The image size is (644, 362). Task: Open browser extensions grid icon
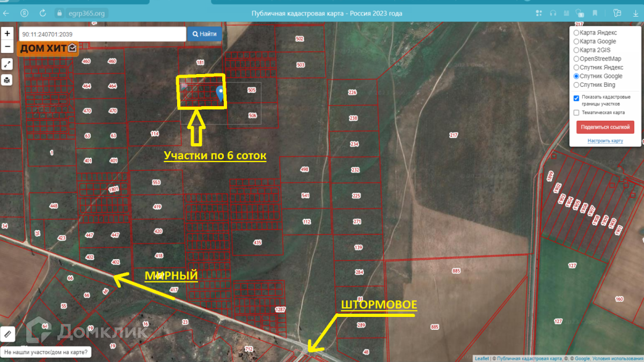click(539, 13)
